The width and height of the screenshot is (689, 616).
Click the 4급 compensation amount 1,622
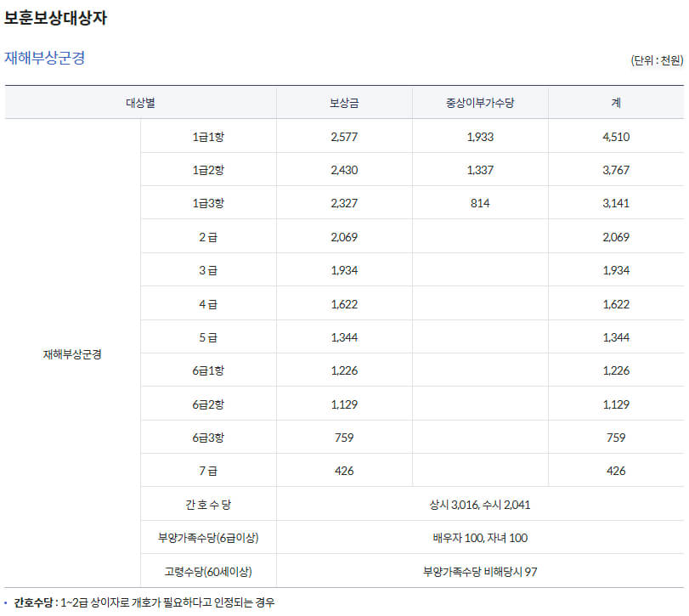344,302
